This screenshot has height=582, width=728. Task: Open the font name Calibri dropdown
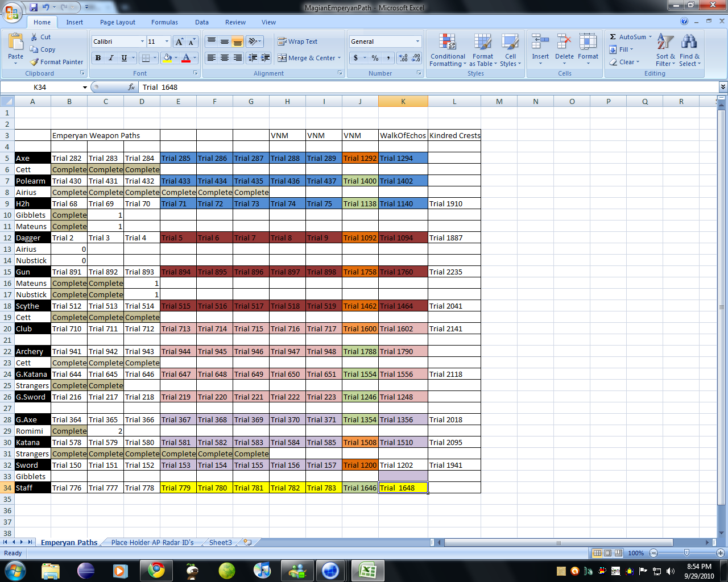click(x=142, y=41)
